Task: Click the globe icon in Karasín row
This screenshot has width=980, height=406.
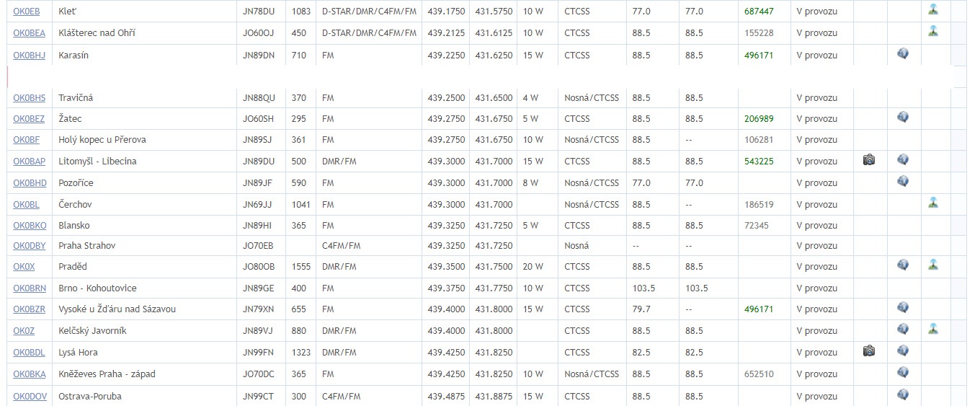Action: [903, 54]
